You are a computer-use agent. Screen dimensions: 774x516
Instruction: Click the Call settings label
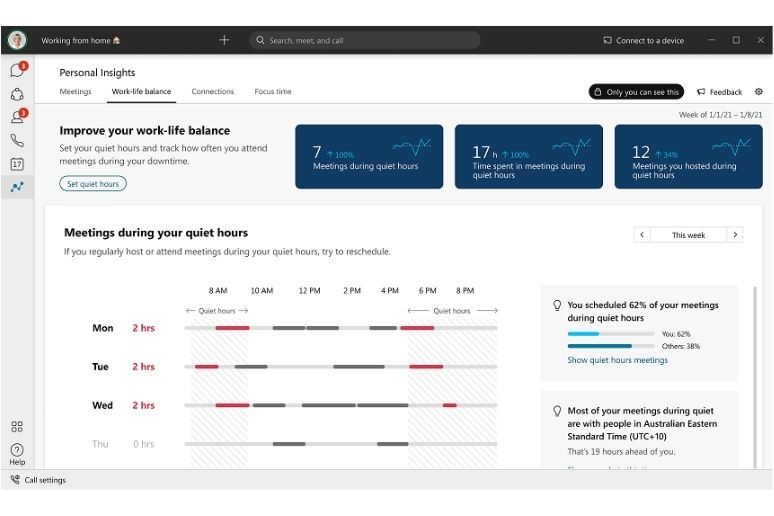[x=45, y=480]
